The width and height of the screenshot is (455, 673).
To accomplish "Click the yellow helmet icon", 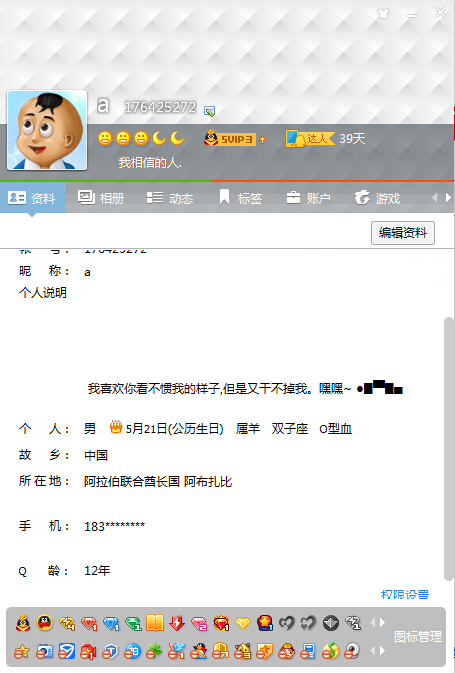I will 220,652.
